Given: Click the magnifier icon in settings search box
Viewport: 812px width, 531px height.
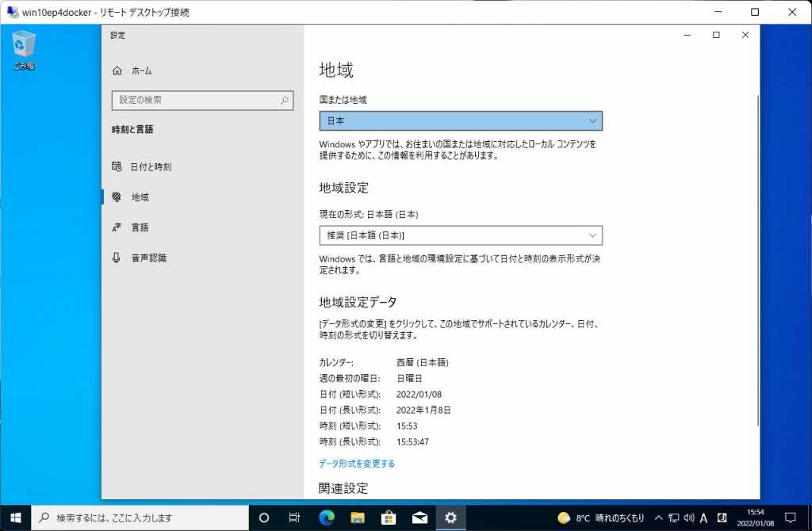Looking at the screenshot, I should [x=285, y=101].
